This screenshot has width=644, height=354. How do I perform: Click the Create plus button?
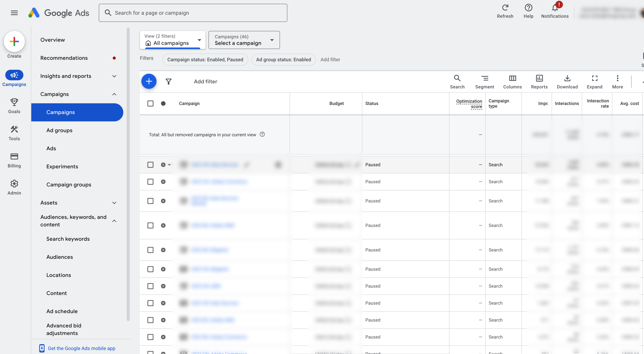pos(14,41)
